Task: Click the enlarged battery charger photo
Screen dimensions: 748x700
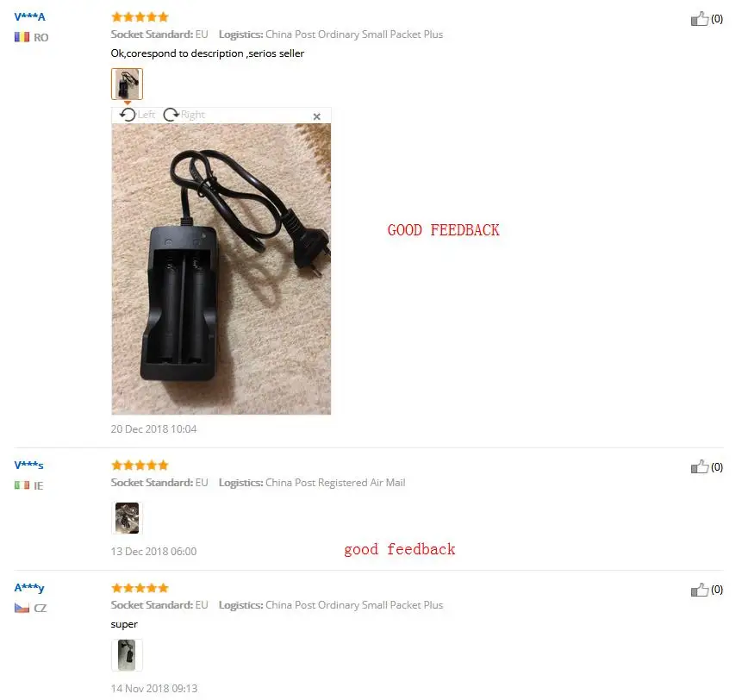Action: tap(221, 267)
